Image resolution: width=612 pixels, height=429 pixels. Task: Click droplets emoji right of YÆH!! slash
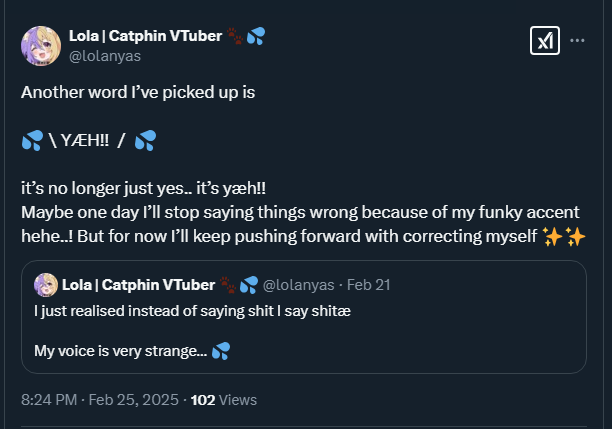(x=145, y=140)
